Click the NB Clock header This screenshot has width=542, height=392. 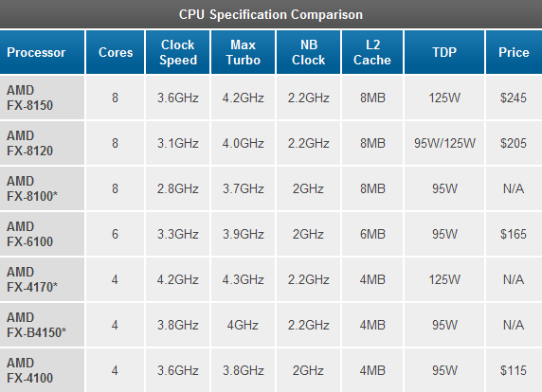[308, 52]
